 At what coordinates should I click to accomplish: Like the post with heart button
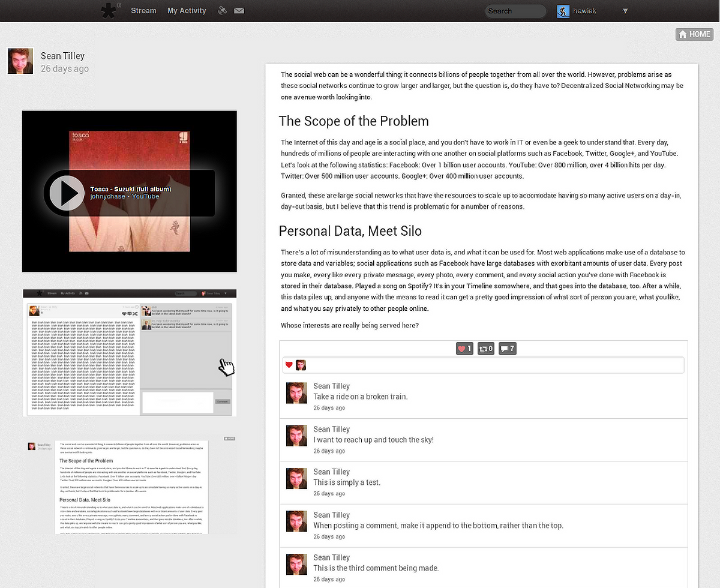click(x=465, y=348)
